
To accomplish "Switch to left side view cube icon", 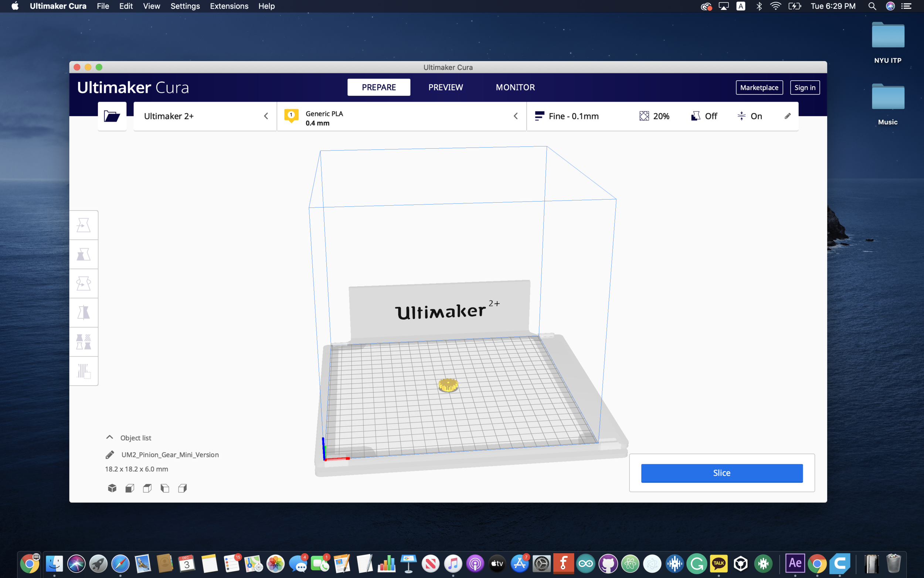I will point(165,488).
